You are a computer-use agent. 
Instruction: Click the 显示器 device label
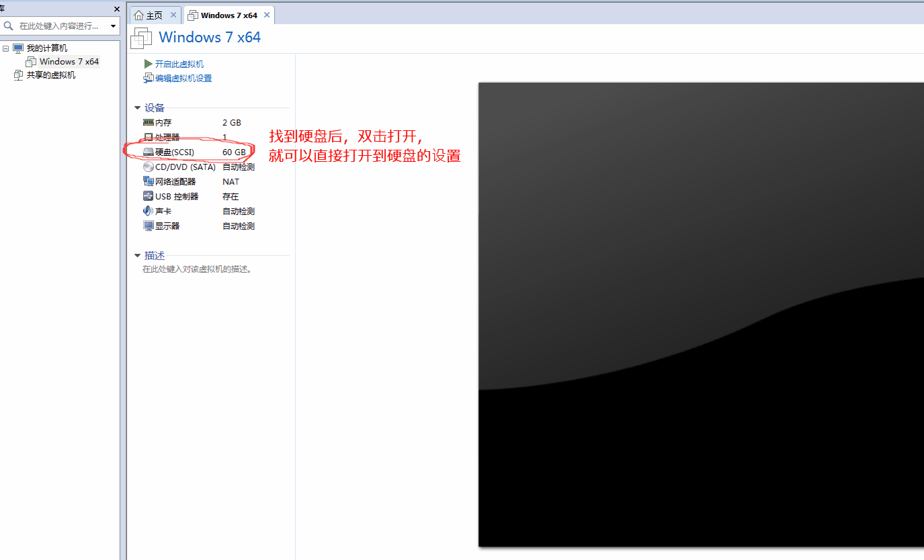pyautogui.click(x=167, y=226)
